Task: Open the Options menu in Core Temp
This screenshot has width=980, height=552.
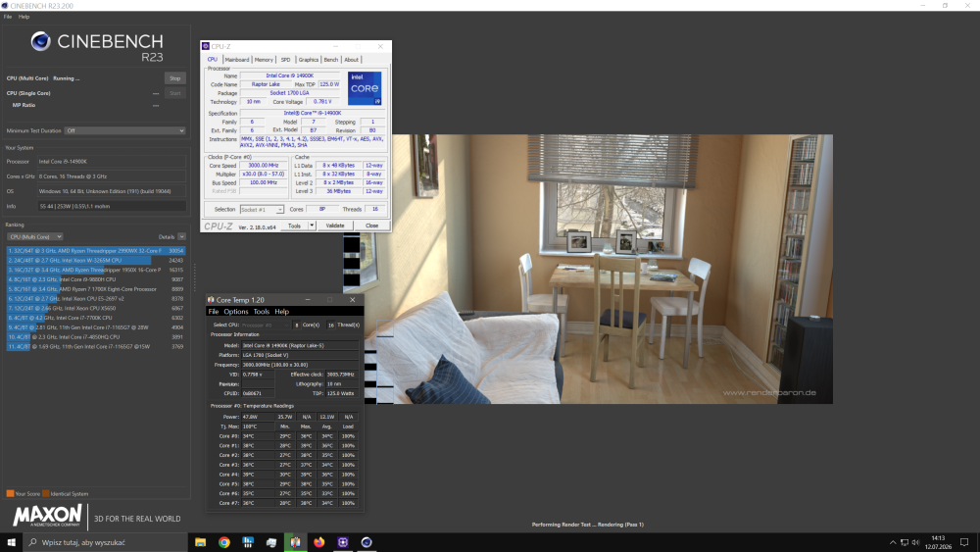Action: tap(235, 312)
